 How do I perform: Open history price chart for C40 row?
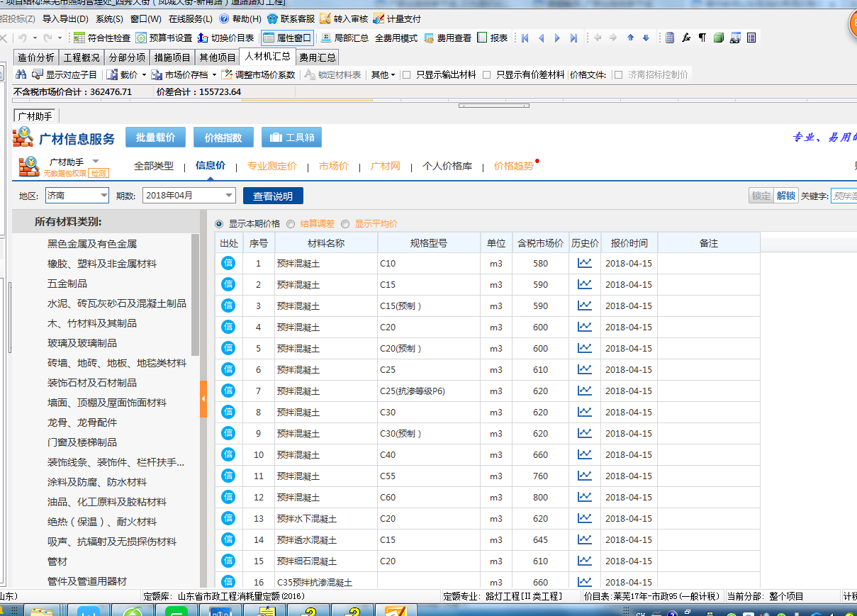point(585,454)
